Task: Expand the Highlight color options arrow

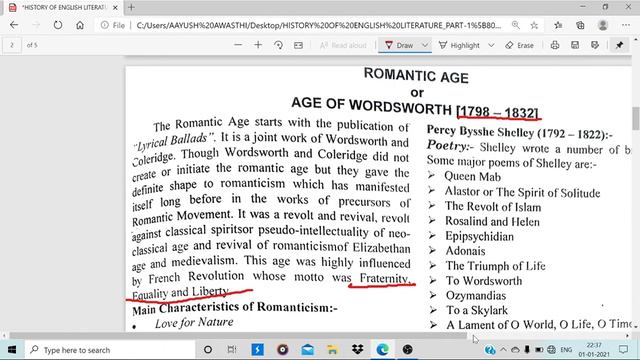Action: coord(491,45)
